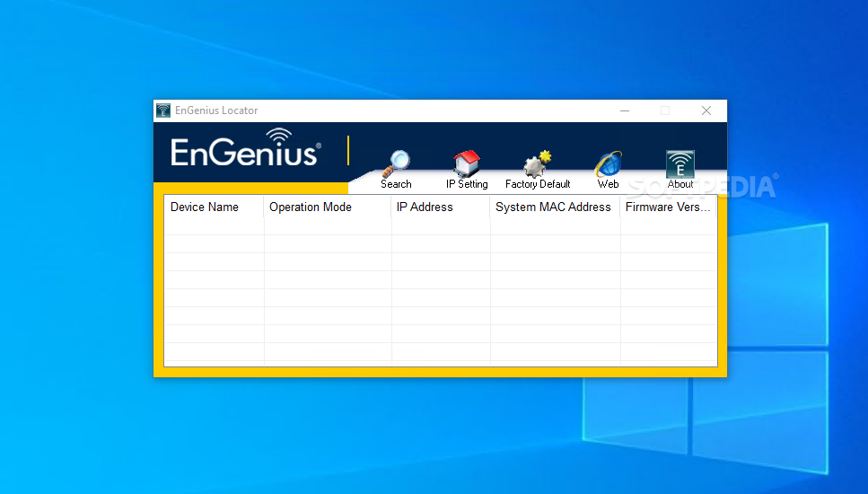This screenshot has width=868, height=494.
Task: Minimize the EnGenius Locator window
Action: (625, 110)
